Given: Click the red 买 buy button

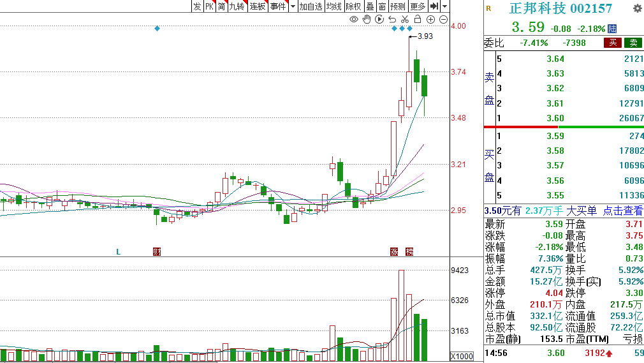Looking at the screenshot, I should [x=613, y=43].
